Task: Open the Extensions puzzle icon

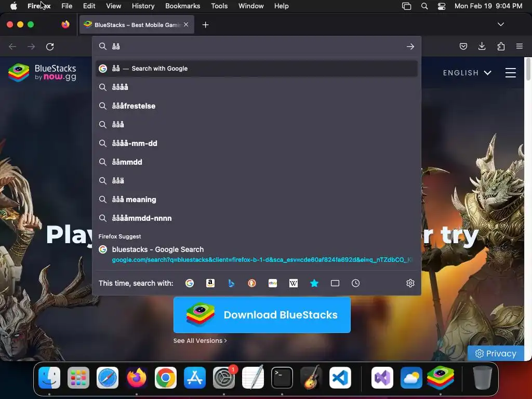Action: (x=501, y=46)
